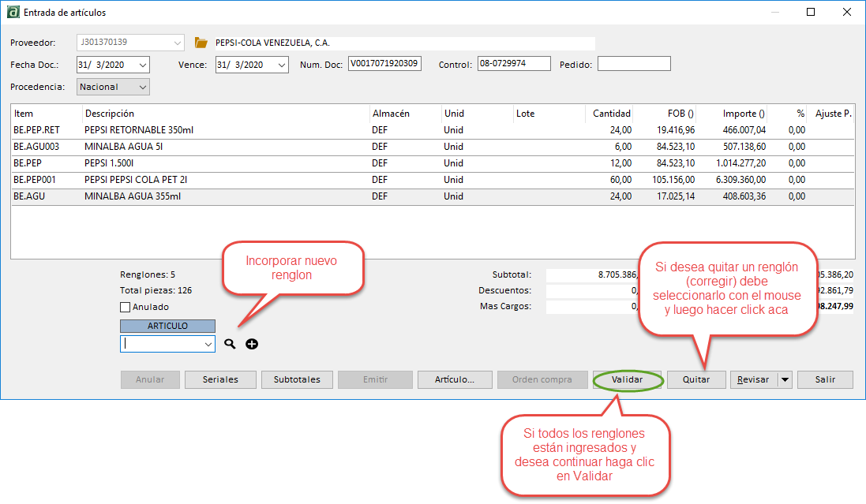The image size is (866, 504).
Task: Click the magnifying glass search article icon
Action: pos(230,344)
